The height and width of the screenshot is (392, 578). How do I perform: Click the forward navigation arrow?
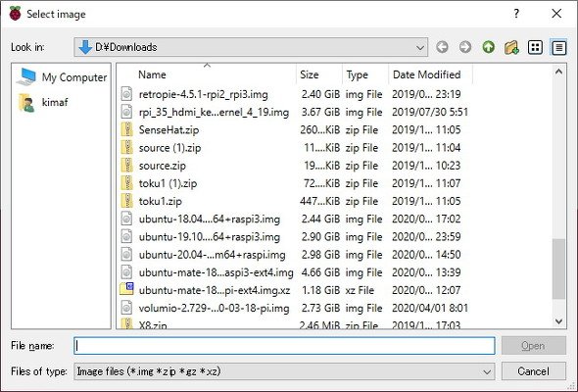(465, 47)
